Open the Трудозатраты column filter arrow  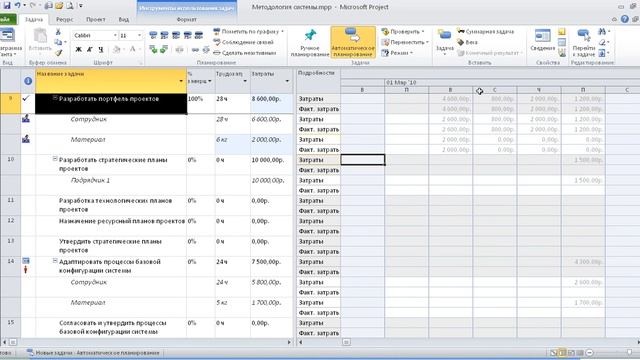(x=245, y=81)
